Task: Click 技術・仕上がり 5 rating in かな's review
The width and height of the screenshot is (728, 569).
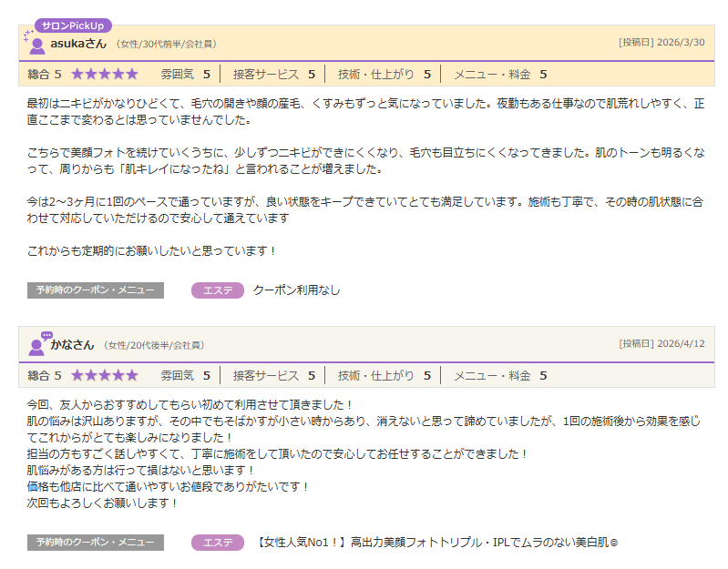Action: click(381, 375)
